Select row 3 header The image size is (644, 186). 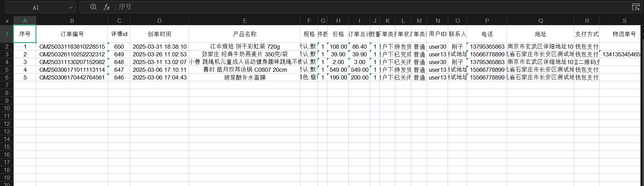pos(7,54)
